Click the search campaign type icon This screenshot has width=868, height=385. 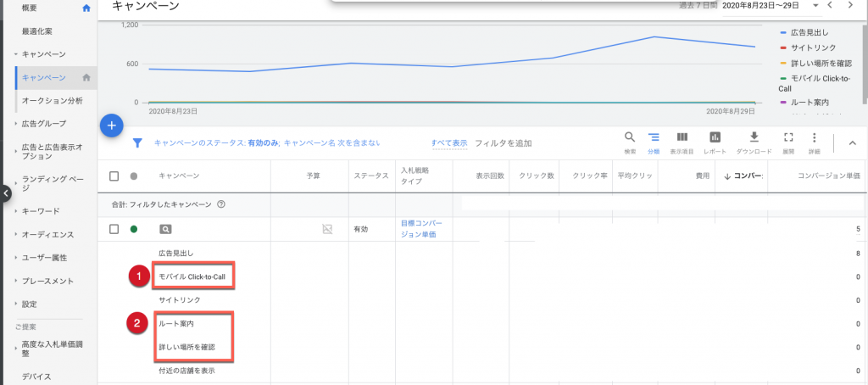(165, 229)
